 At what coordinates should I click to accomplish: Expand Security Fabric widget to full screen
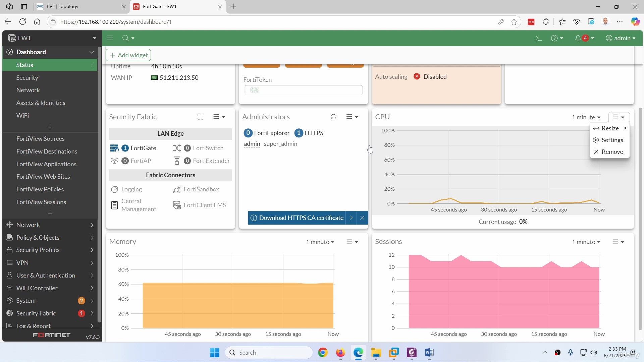click(x=201, y=117)
